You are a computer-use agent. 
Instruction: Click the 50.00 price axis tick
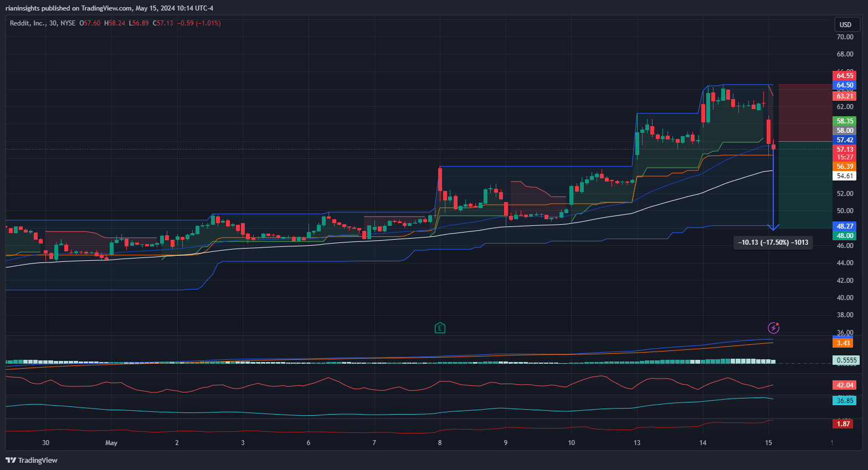pyautogui.click(x=845, y=211)
